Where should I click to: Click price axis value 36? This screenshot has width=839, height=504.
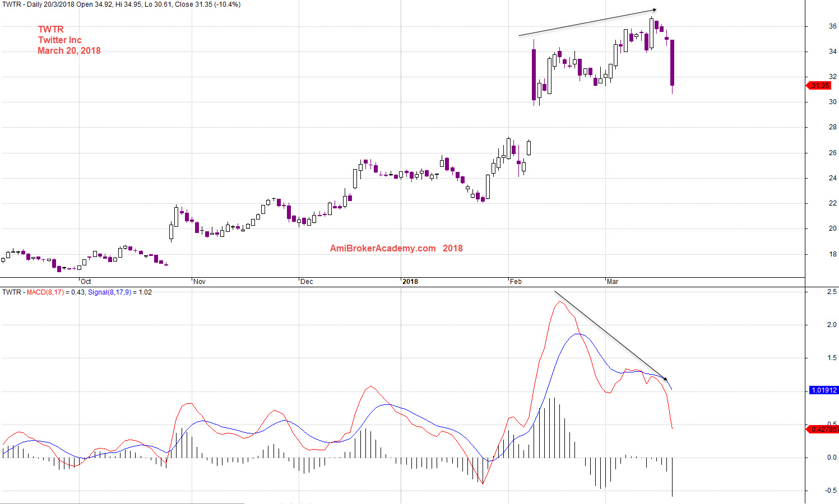point(833,26)
